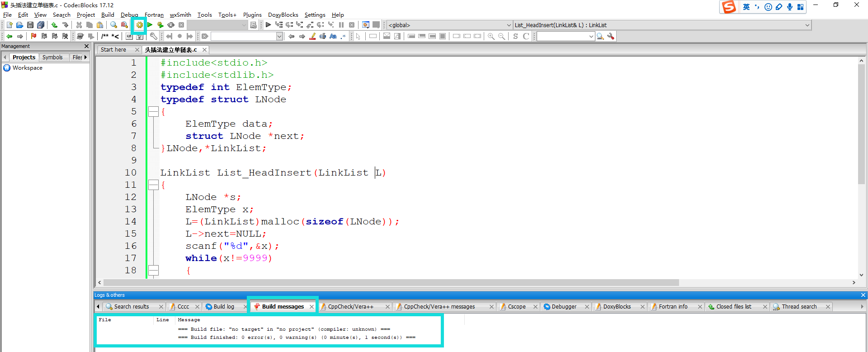868x352 pixels.
Task: Open the Plugins menu
Action: [x=252, y=14]
